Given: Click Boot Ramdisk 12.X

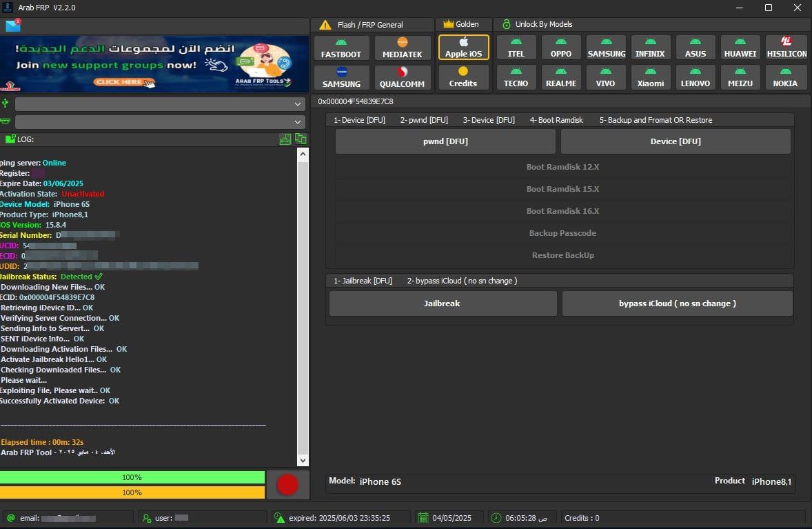Looking at the screenshot, I should click(x=563, y=167).
